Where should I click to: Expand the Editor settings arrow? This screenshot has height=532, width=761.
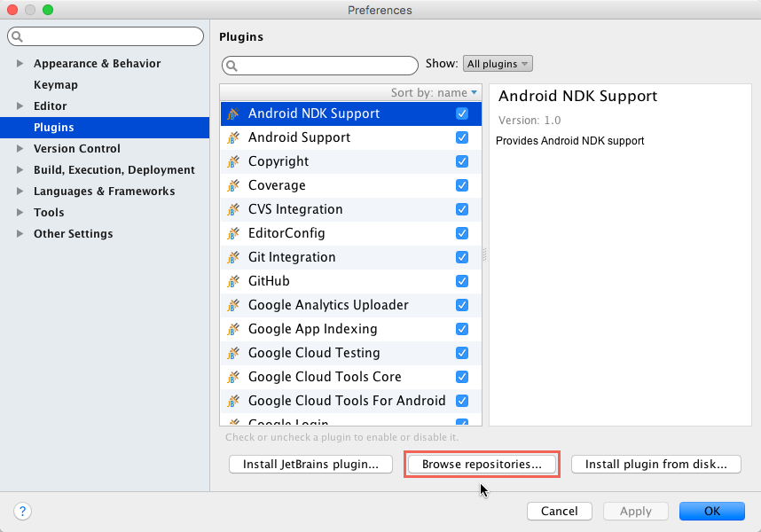(x=20, y=106)
